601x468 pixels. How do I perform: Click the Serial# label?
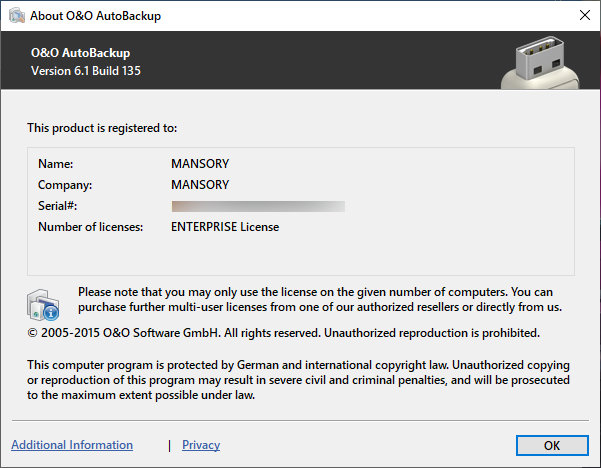58,206
